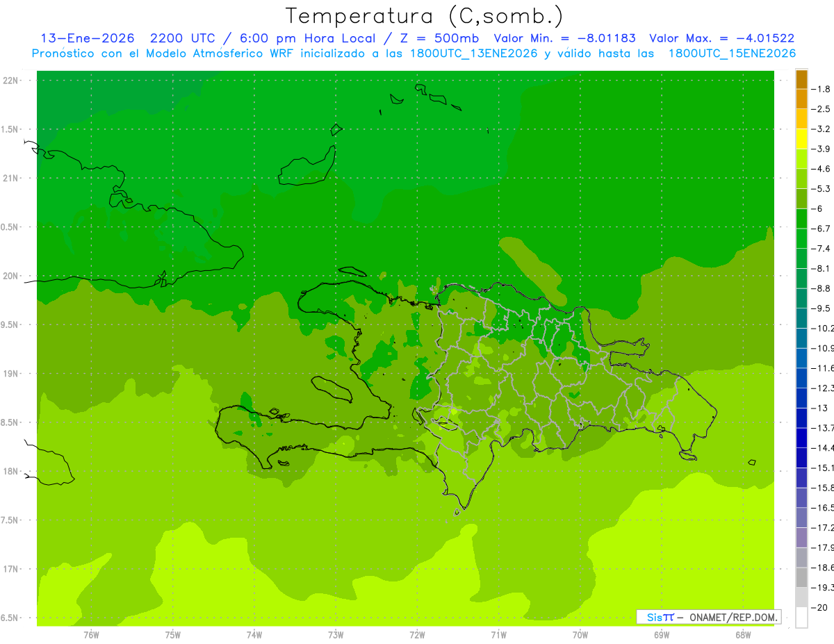Click the '70W' longitude label
Viewport: 834px width, 644px height.
[x=580, y=634]
